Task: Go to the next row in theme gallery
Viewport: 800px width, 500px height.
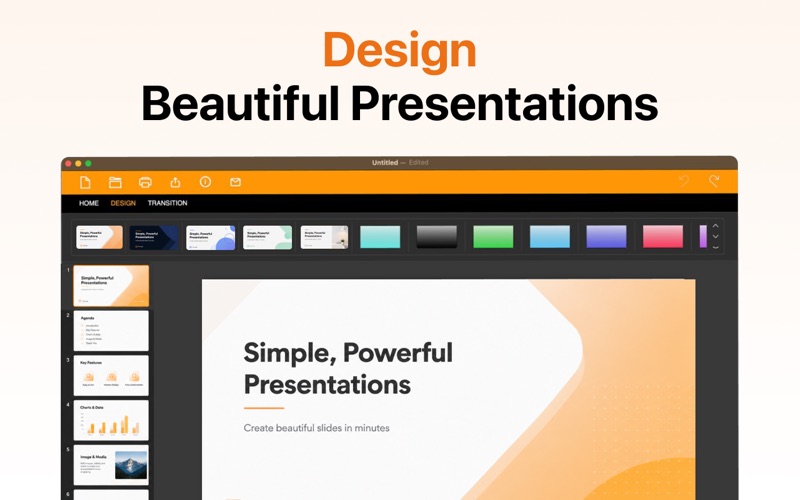Action: coord(715,237)
